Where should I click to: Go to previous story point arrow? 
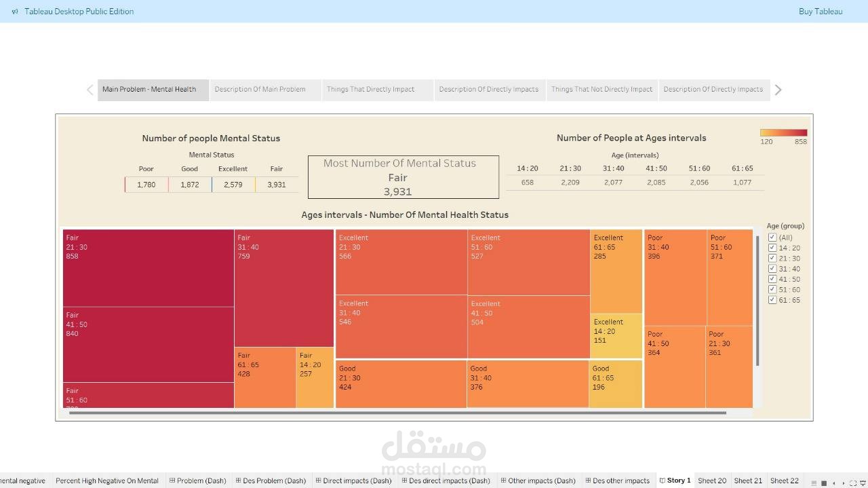point(90,90)
